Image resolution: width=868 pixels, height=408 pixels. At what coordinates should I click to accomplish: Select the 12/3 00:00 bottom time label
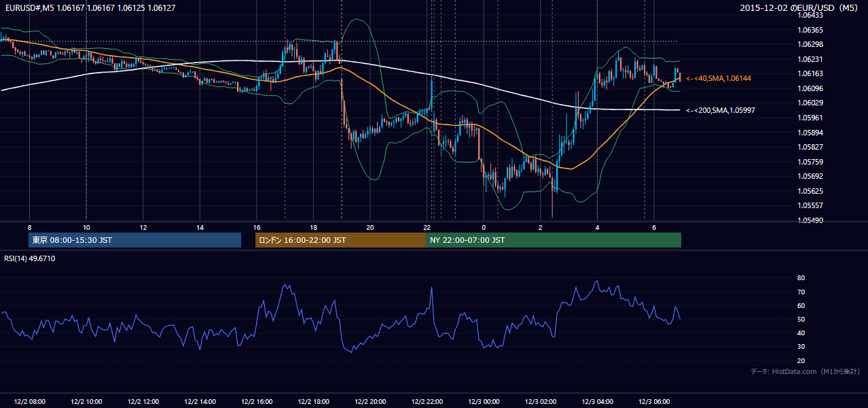pos(484,402)
